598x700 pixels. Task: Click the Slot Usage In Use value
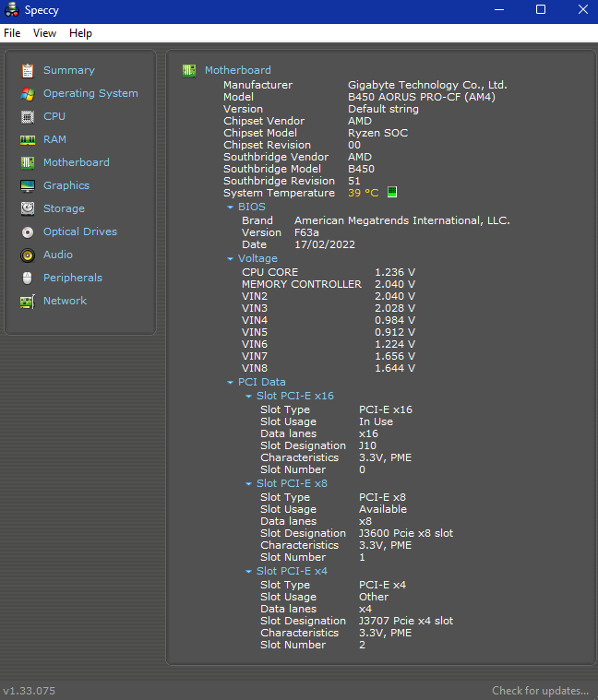coord(376,421)
